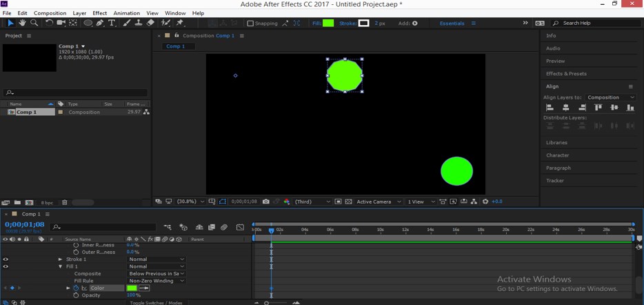Click the trash icon in the Project panel

click(x=65, y=202)
